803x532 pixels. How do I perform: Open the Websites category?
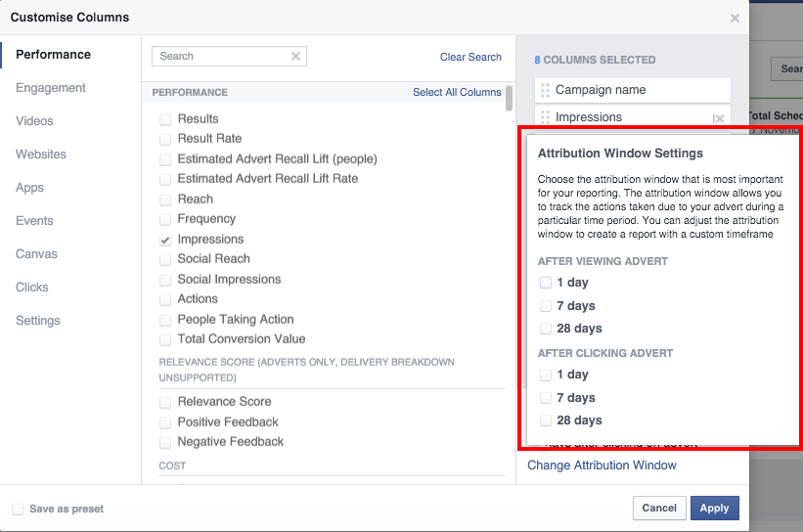click(x=41, y=155)
